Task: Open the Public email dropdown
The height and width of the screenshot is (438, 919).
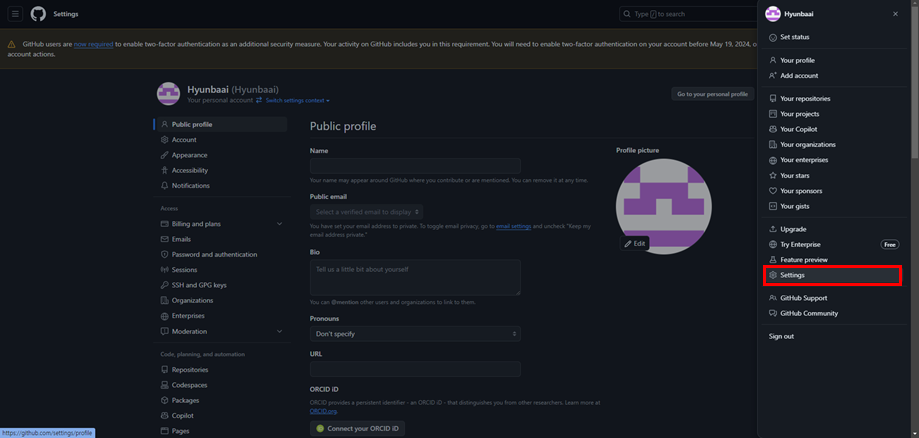Action: [366, 212]
